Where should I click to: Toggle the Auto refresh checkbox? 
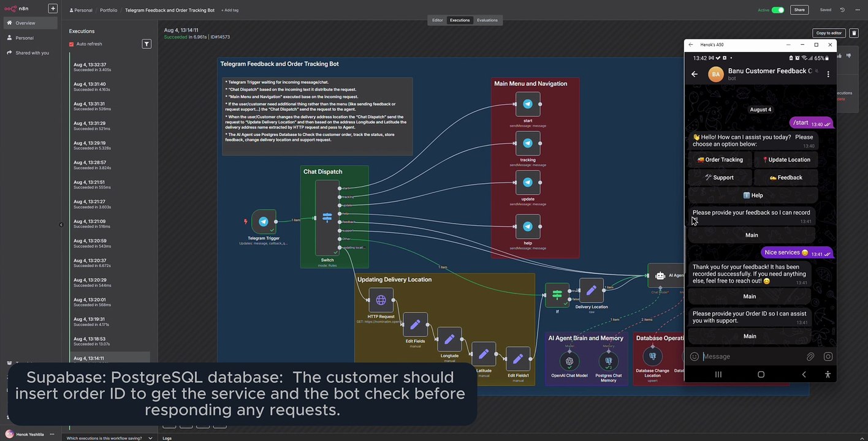click(72, 44)
